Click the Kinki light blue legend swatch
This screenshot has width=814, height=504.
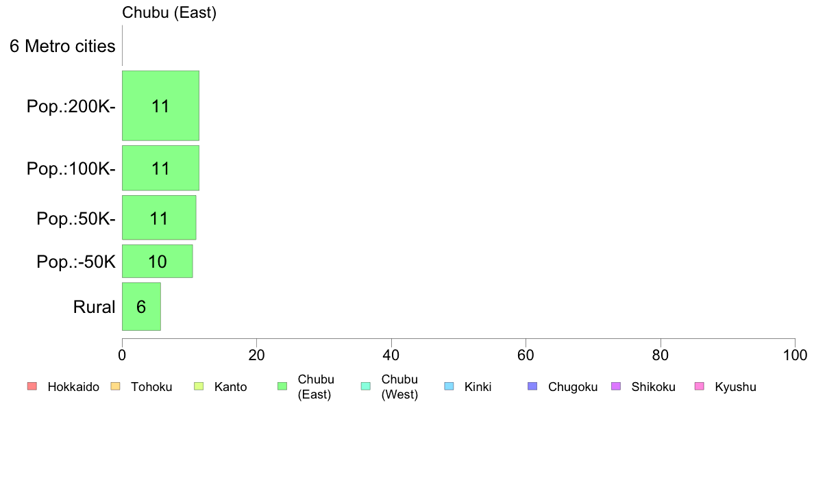click(x=449, y=386)
